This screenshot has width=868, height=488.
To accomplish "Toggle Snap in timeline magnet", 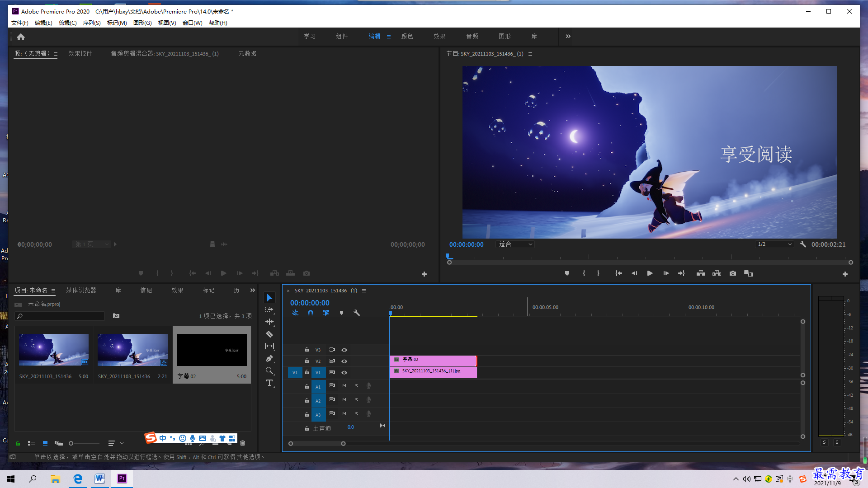I will point(311,313).
